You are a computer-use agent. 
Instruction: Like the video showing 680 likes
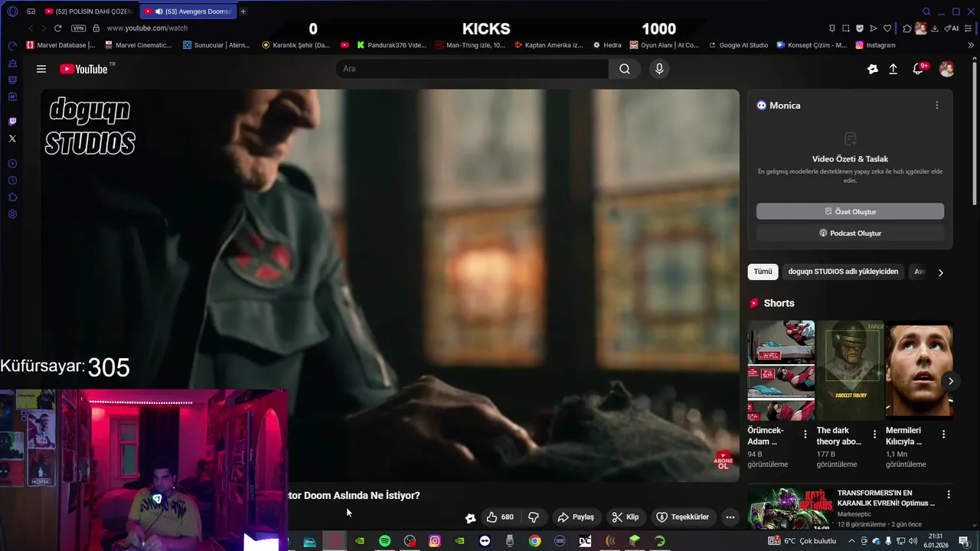click(500, 517)
